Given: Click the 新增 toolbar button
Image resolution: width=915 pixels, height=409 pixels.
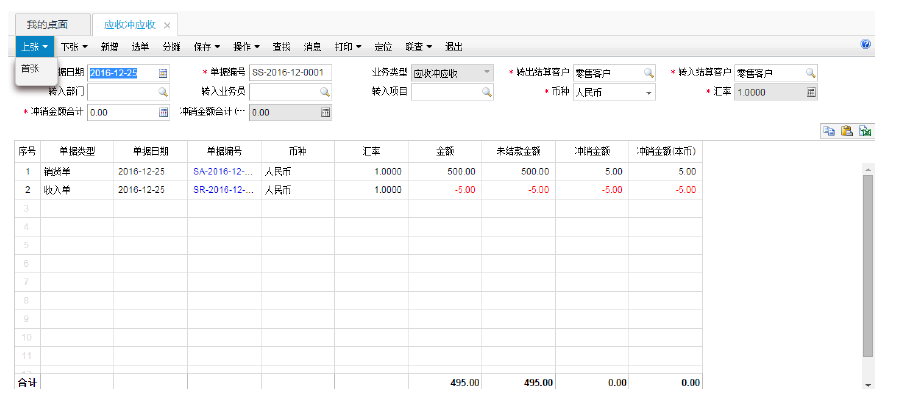Looking at the screenshot, I should [109, 46].
